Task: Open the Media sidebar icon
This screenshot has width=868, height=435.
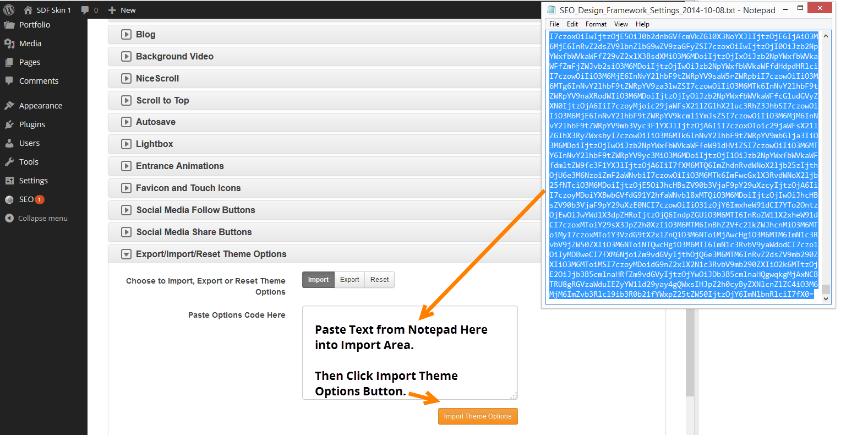Action: (9, 44)
